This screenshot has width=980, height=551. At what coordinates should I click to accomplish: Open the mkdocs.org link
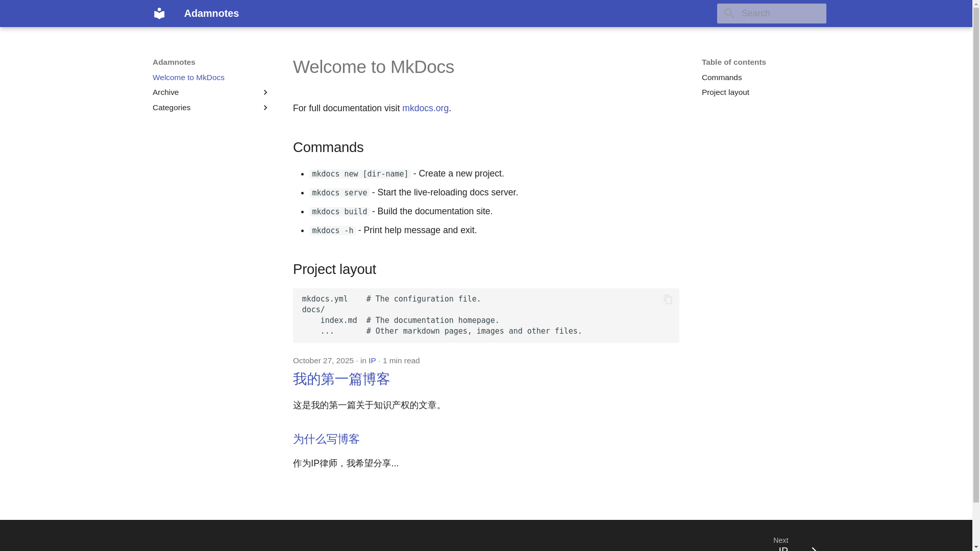coord(425,108)
